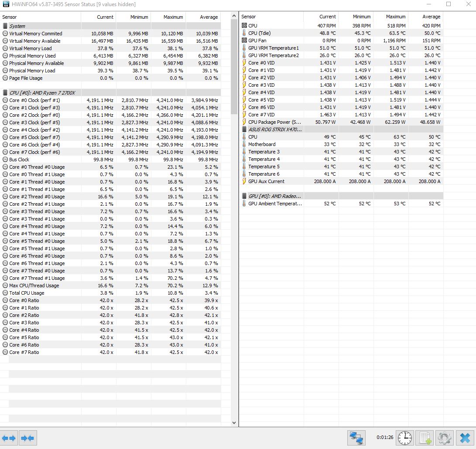Click the fan icon beside CPU 407 RPM
476x449 pixels.
(x=244, y=25)
